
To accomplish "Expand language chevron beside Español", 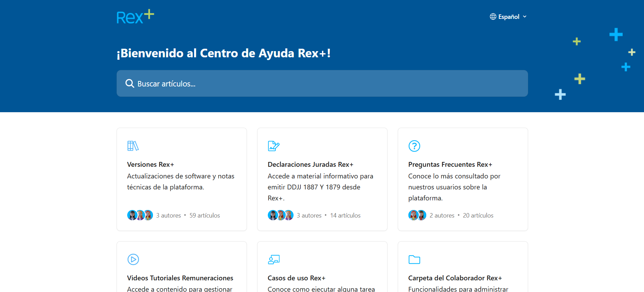I will tap(525, 17).
